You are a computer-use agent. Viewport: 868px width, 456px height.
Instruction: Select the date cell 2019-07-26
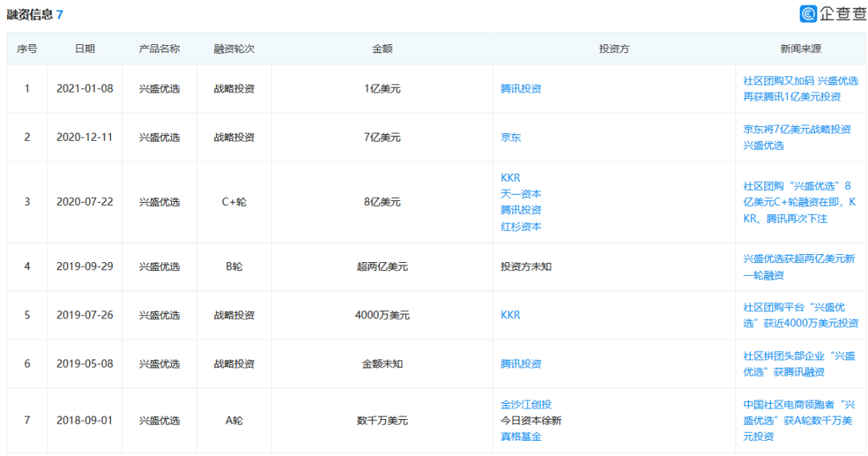tap(84, 315)
